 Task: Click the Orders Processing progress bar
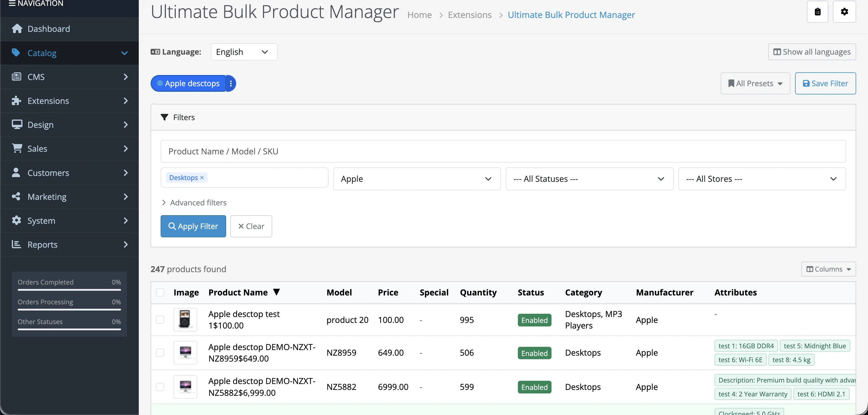[x=69, y=309]
